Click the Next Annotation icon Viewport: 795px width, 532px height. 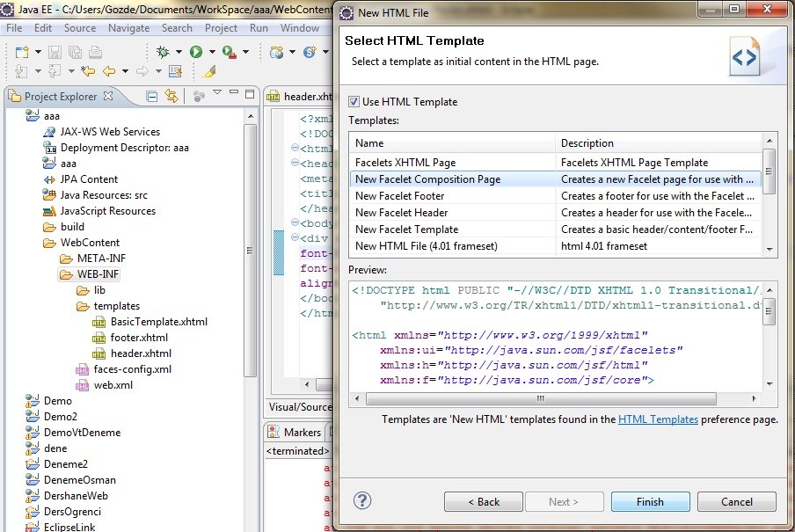tap(21, 71)
